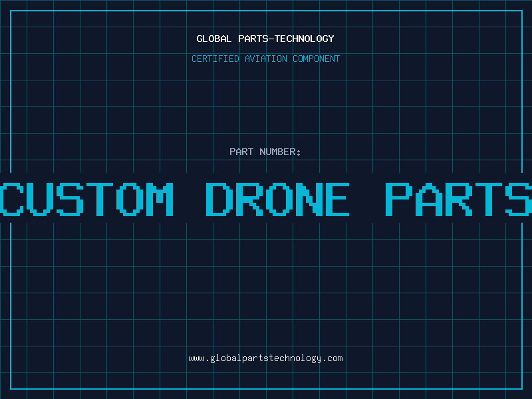This screenshot has height=399, width=532.
Task: Click the letter E ending DRONE
Action: pyautogui.click(x=337, y=199)
